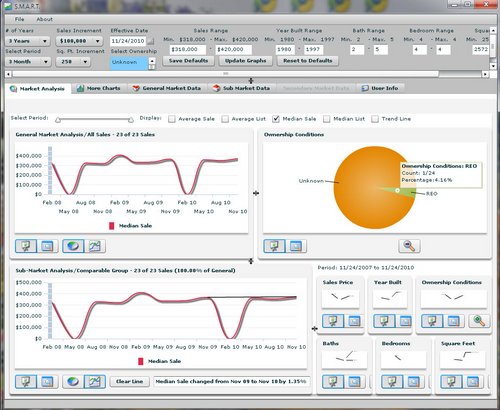
Task: Enable Median List display checkbox
Action: click(x=327, y=119)
